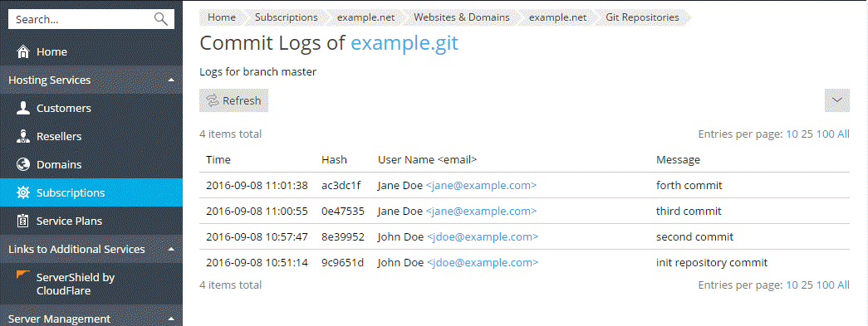The image size is (868, 326).
Task: Set bottom entries per page to 100
Action: pos(826,285)
